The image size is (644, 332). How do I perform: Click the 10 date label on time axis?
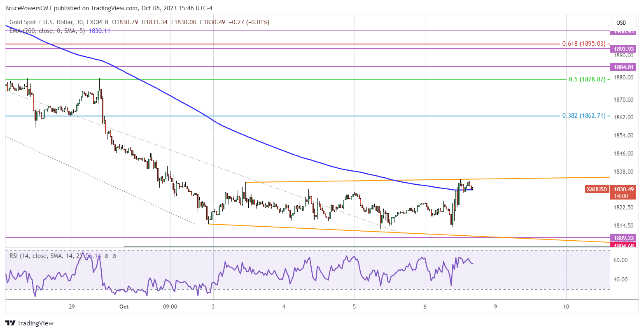pyautogui.click(x=566, y=306)
